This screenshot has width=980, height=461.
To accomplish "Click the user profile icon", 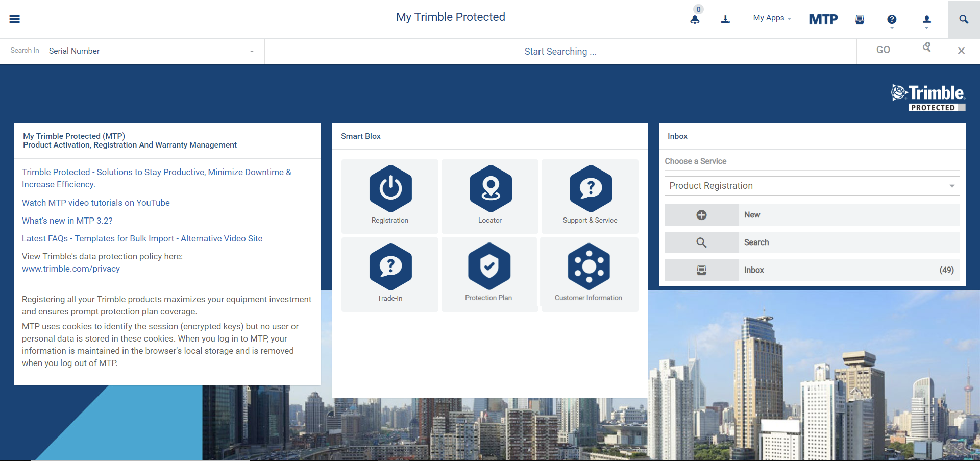I will (926, 19).
